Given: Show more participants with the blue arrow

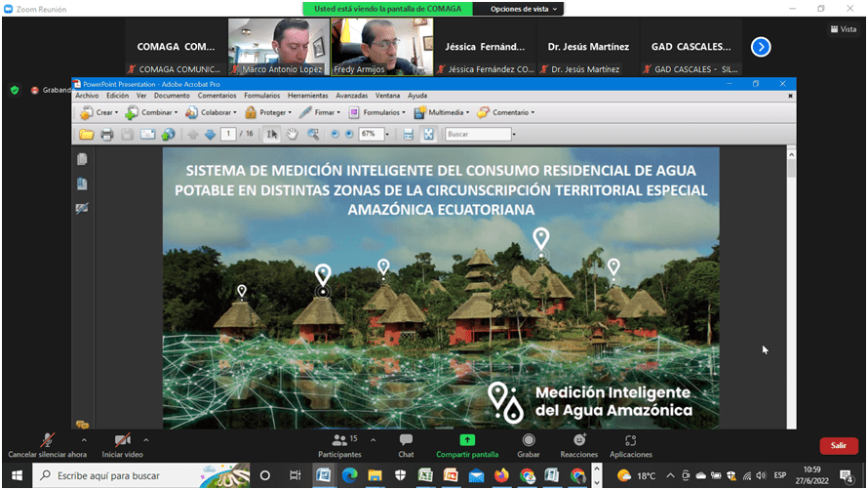Looking at the screenshot, I should pyautogui.click(x=761, y=46).
